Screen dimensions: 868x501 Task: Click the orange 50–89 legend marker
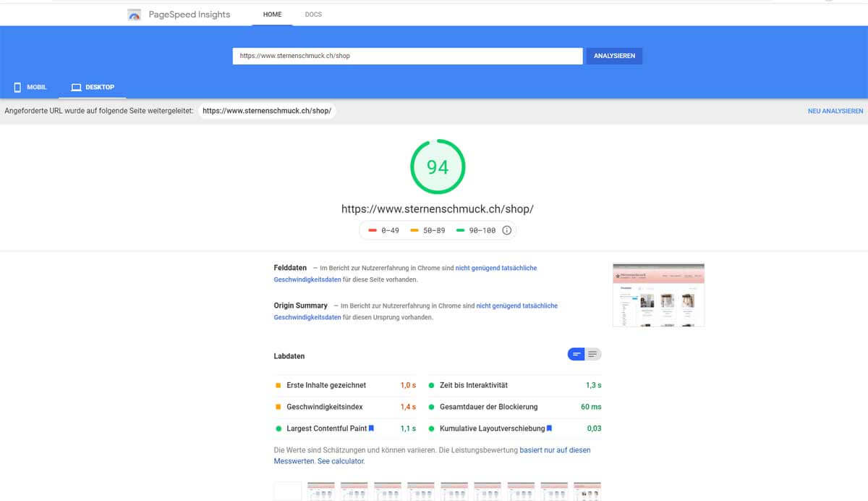pyautogui.click(x=415, y=230)
